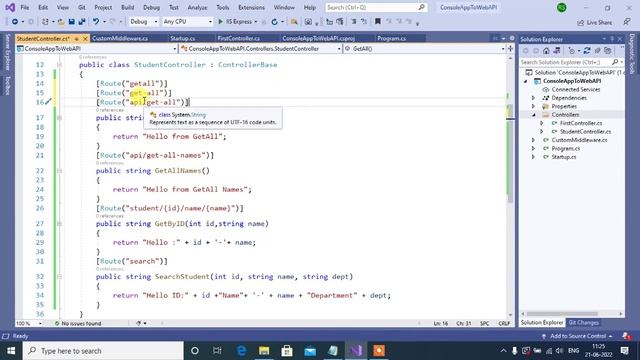Viewport: 640px width, 360px height.
Task: Pin the StudentController.cs tab
Action: pos(76,38)
